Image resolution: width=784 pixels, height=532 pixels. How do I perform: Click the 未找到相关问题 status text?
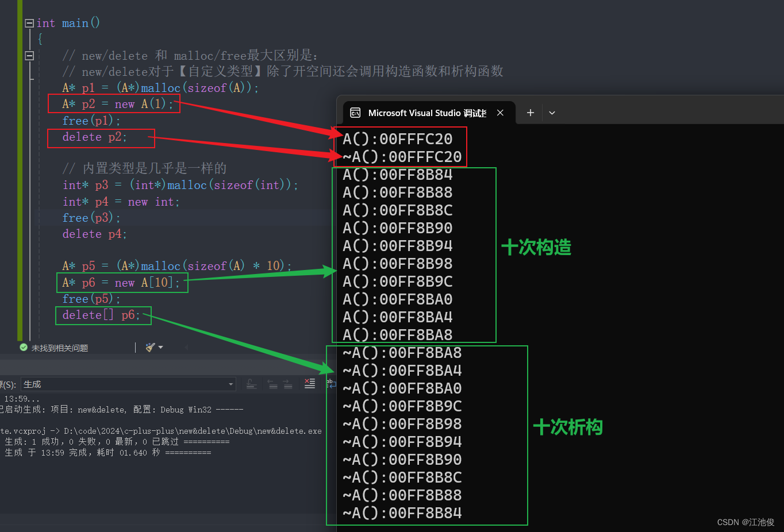coord(60,348)
